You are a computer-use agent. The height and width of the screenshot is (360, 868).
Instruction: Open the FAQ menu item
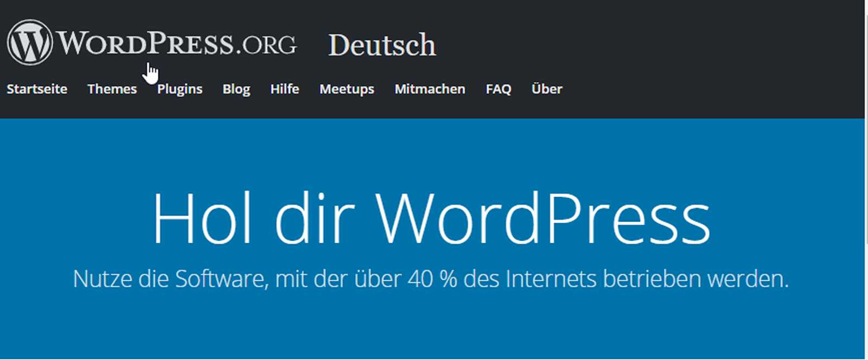pos(499,89)
